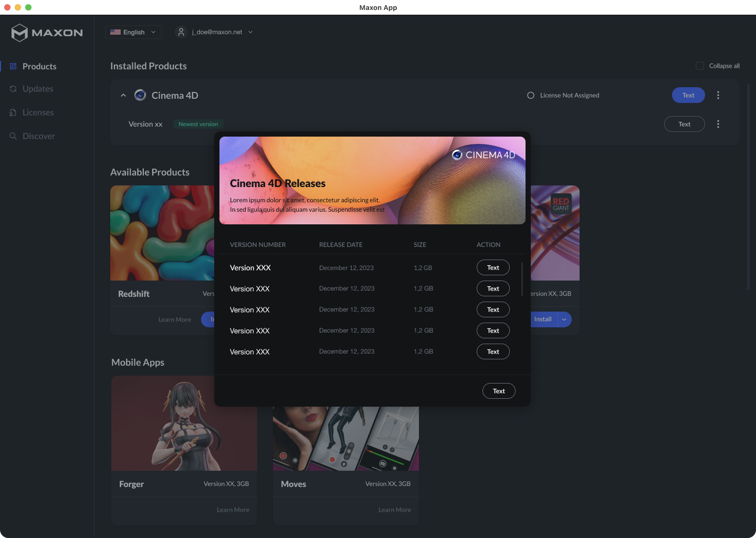Select the License Not Assigned radio indicator
The height and width of the screenshot is (538, 756).
point(531,95)
